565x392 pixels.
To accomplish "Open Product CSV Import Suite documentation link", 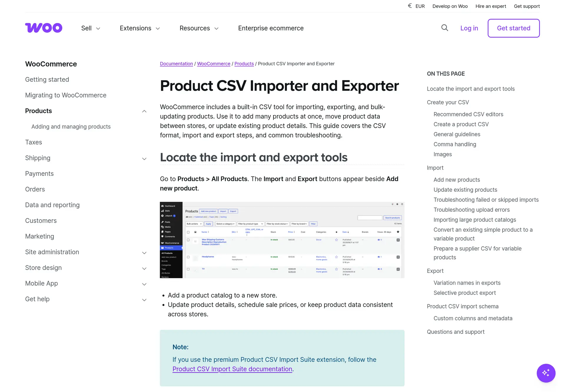I will pos(232,369).
